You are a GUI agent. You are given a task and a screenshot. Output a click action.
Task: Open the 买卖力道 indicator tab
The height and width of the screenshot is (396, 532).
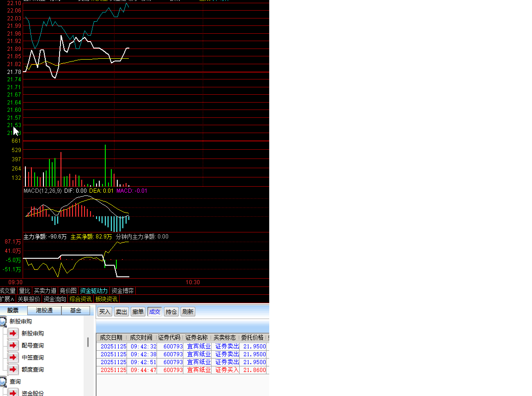point(45,291)
